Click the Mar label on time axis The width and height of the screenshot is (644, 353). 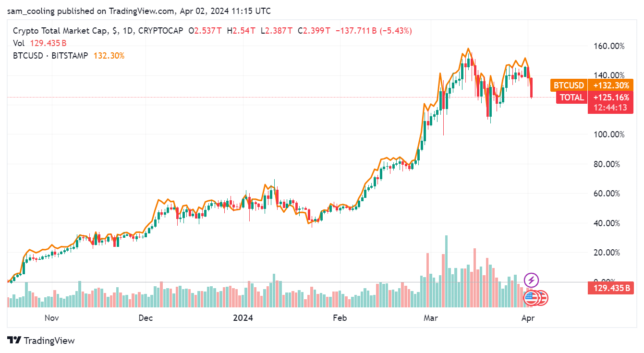pyautogui.click(x=430, y=318)
